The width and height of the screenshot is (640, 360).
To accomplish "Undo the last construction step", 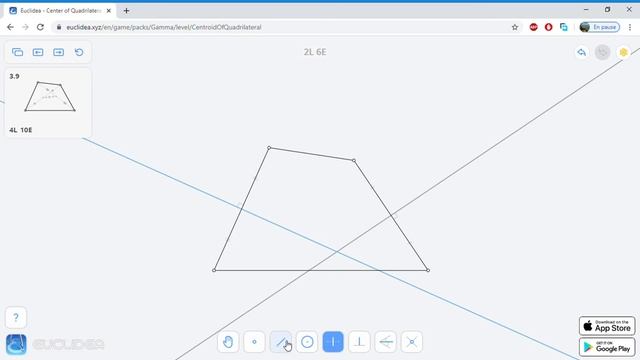I will [582, 52].
